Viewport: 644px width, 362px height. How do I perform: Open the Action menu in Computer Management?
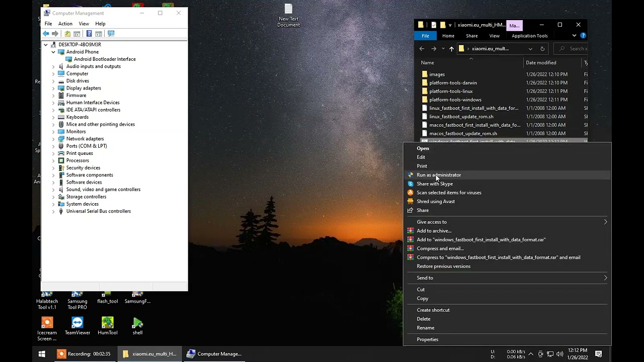65,24
